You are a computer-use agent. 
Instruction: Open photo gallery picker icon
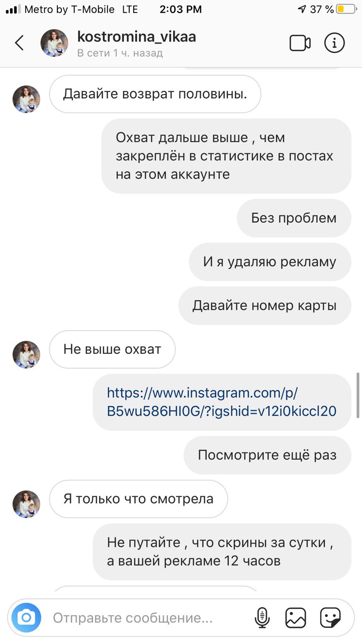click(x=296, y=617)
